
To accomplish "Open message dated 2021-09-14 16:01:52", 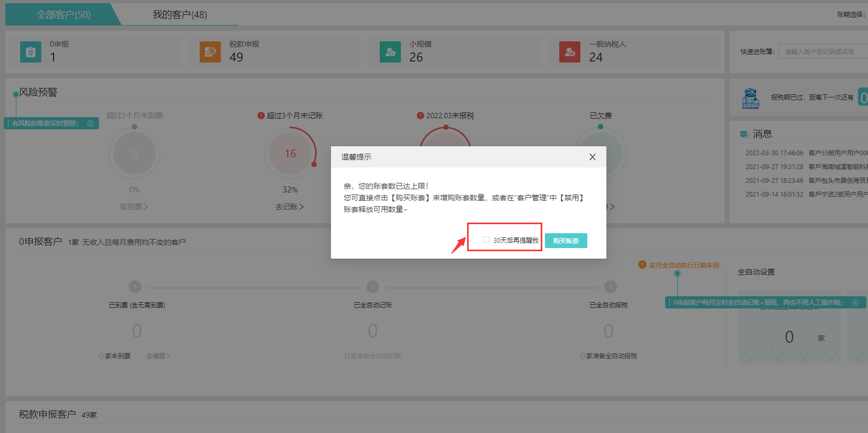I will [x=807, y=195].
